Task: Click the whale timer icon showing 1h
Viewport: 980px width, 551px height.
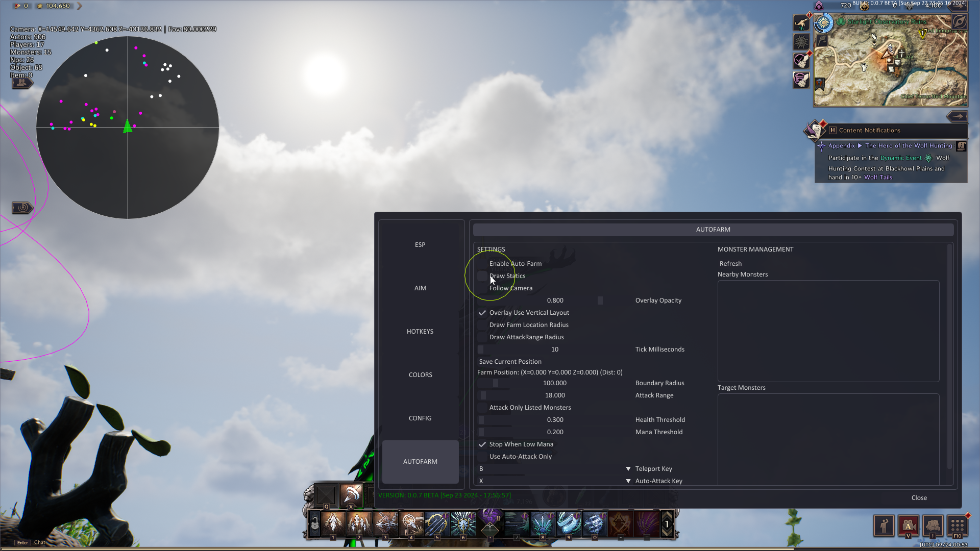Action: coord(801,23)
